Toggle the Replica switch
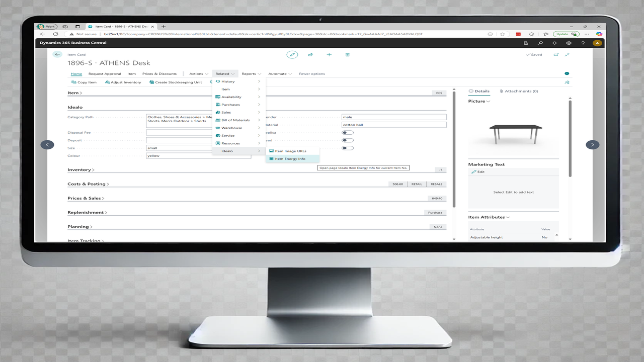 click(347, 133)
